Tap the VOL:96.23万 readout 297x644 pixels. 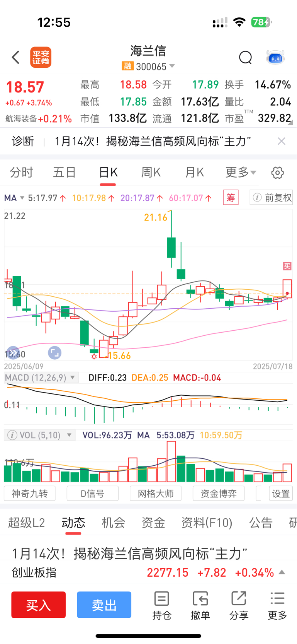pyautogui.click(x=107, y=435)
